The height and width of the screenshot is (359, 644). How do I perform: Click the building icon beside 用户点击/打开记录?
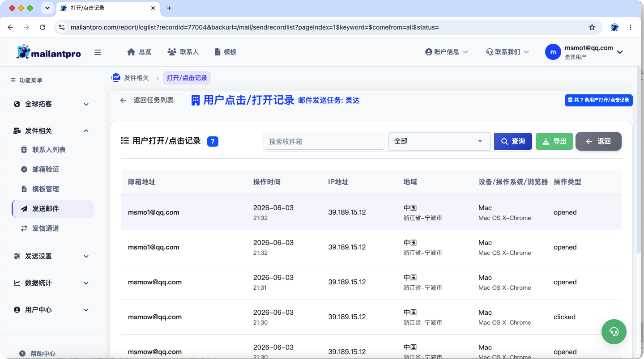coord(196,100)
